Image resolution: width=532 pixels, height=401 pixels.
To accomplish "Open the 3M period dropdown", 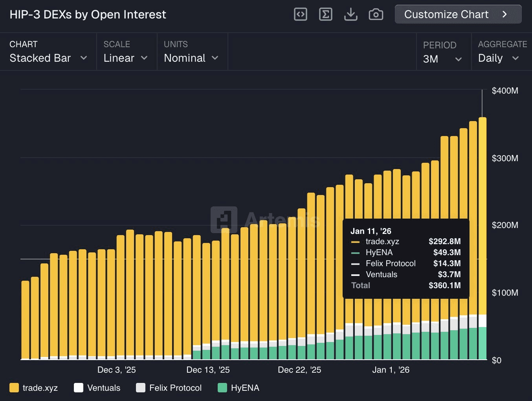I will (x=442, y=59).
